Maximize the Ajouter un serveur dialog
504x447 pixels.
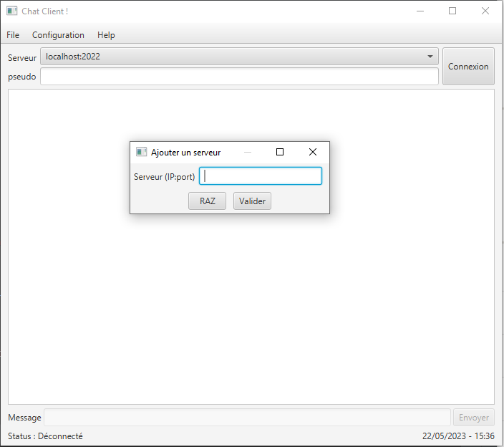click(x=280, y=152)
